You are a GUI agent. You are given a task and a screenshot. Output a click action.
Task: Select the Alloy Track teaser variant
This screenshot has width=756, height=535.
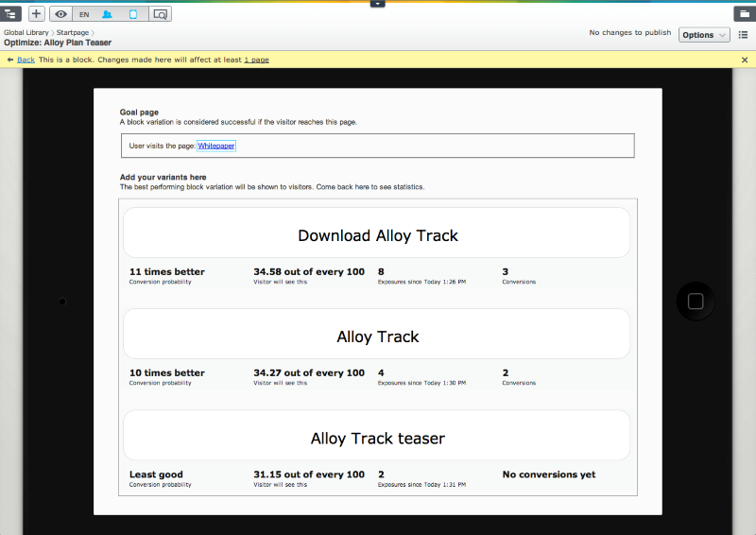click(377, 439)
